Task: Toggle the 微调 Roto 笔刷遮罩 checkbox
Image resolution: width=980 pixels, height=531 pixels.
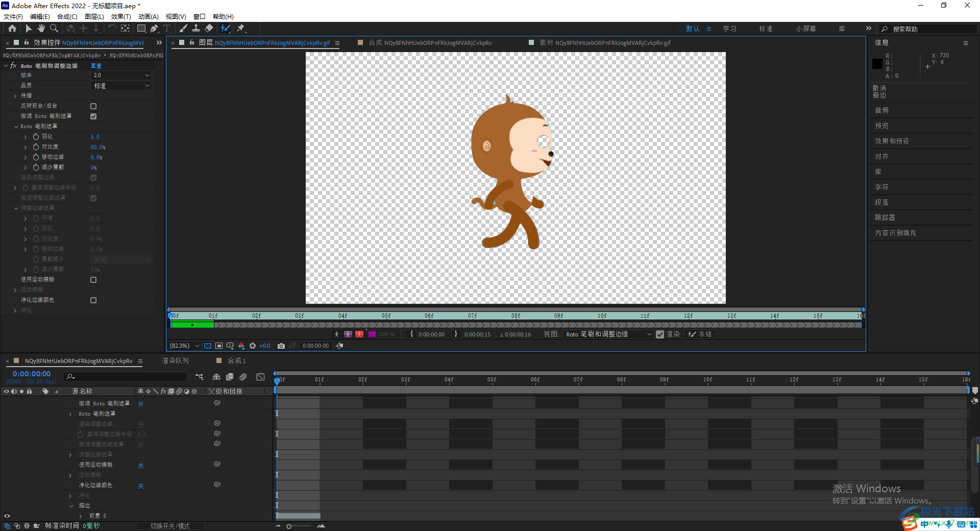Action: (x=93, y=116)
